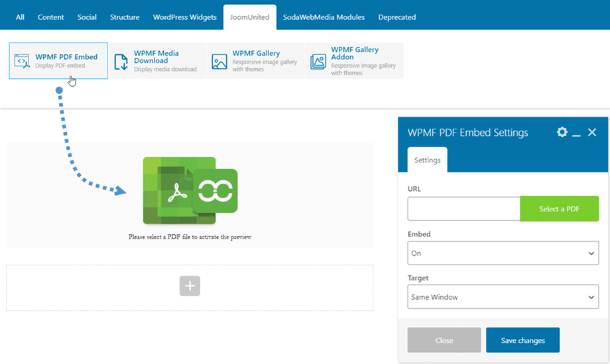Close the PDF Embed Settings panel with X
This screenshot has width=610, height=364.
[x=592, y=133]
